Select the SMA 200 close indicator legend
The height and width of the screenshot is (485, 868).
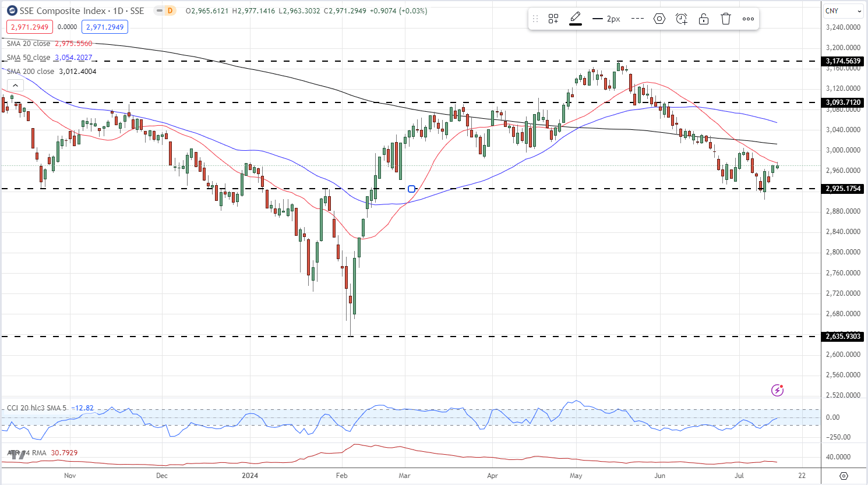pos(30,72)
